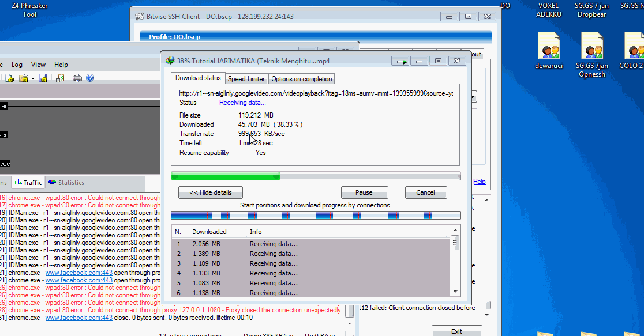Open the Options on completion tab
Image resolution: width=644 pixels, height=336 pixels.
[x=301, y=79]
